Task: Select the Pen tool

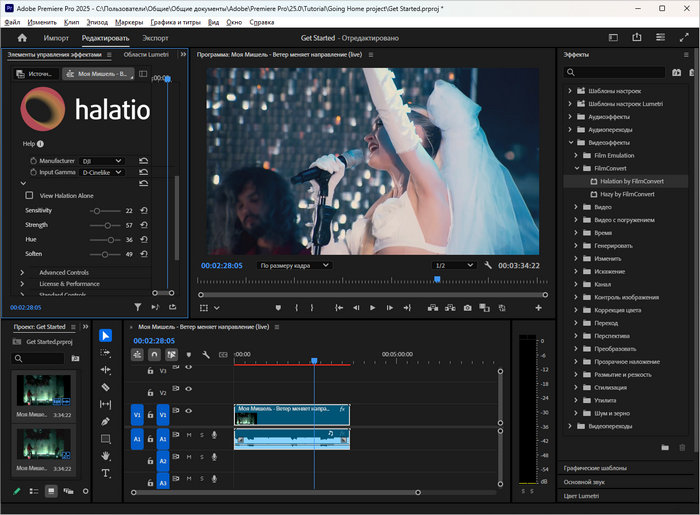Action: [x=105, y=421]
